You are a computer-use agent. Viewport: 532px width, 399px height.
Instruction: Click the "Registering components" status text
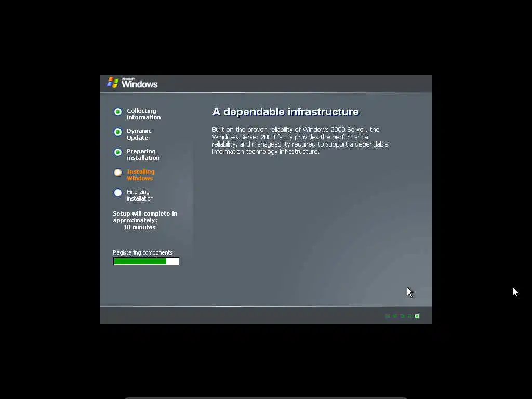click(x=143, y=253)
